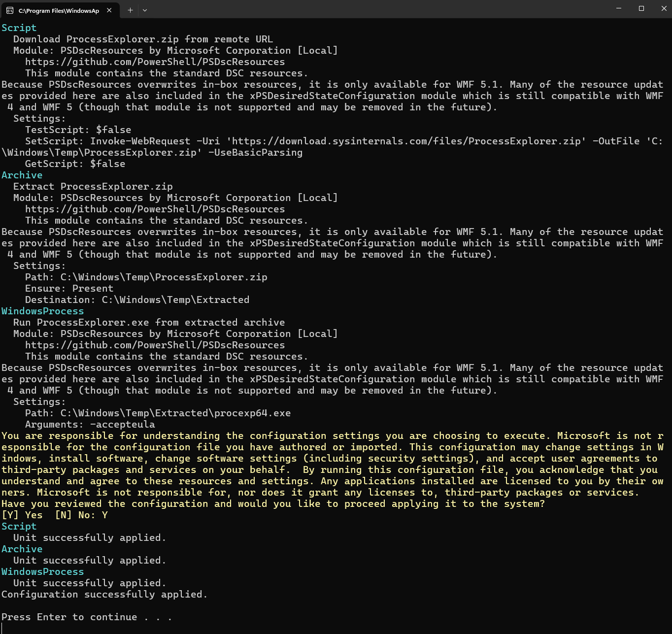
Task: Click the download.sysinternals.com ProcessExplorer.zip URL
Action: [408, 141]
